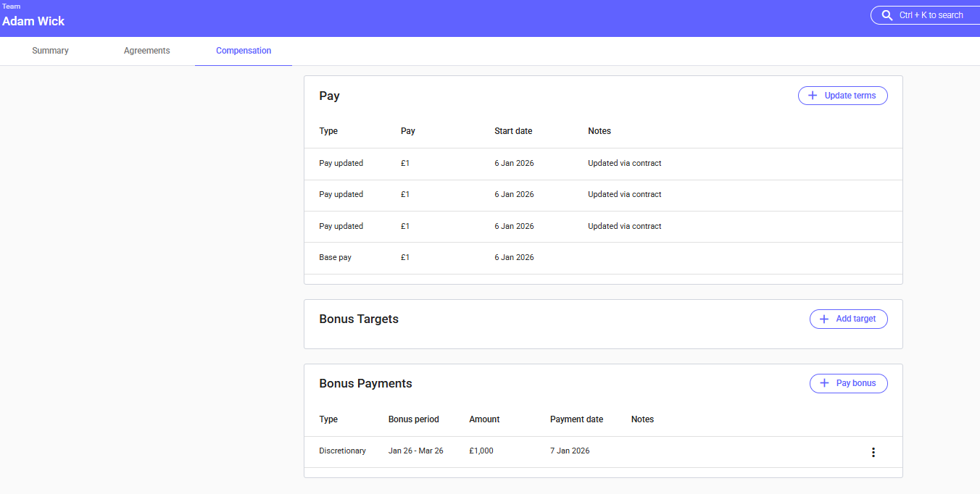Click the plus icon in Update terms

pos(813,96)
